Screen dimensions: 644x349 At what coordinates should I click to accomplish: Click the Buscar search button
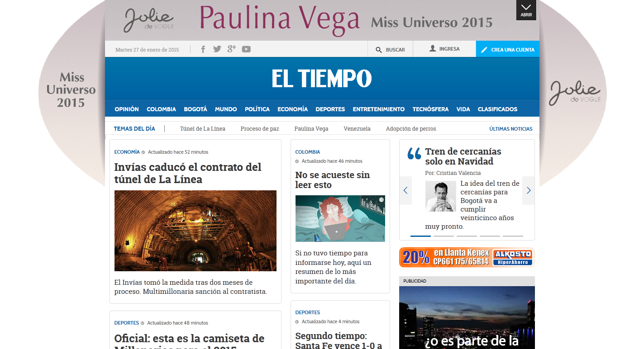[390, 49]
